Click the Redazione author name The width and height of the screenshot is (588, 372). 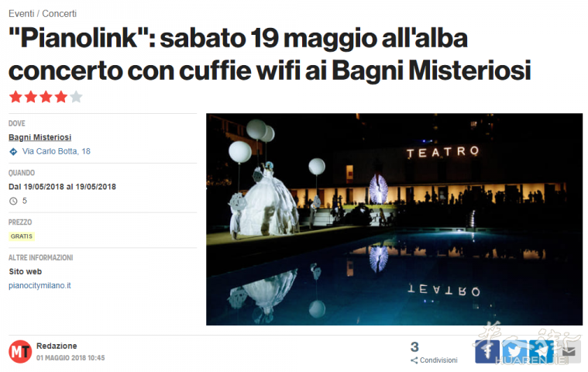click(x=57, y=346)
